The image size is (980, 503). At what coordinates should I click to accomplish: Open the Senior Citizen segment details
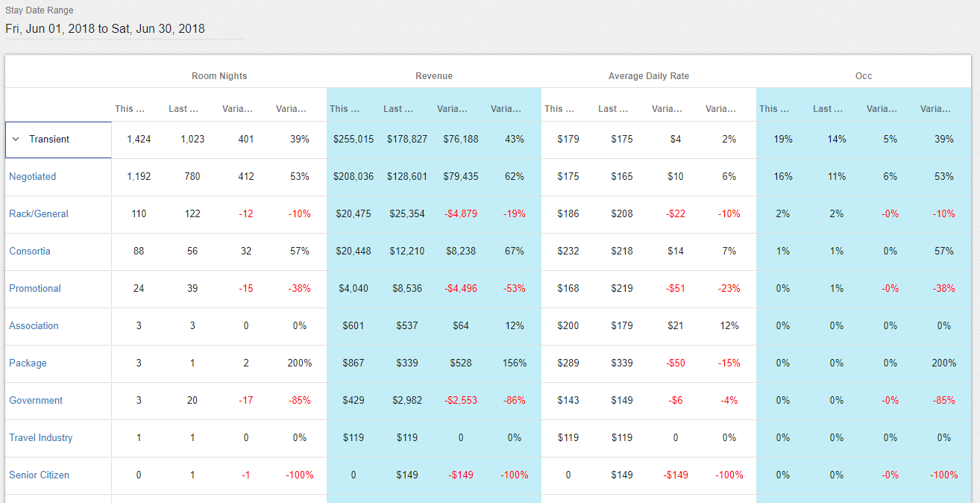pyautogui.click(x=39, y=475)
